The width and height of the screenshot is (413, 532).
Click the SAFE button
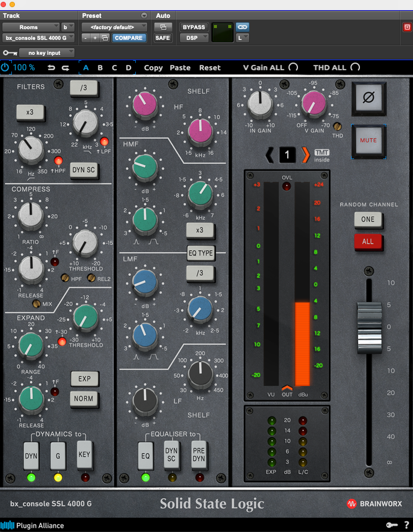163,38
